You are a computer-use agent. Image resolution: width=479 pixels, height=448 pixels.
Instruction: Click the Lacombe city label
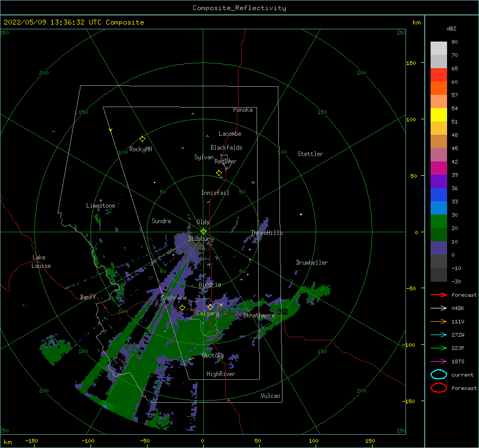[x=230, y=134]
